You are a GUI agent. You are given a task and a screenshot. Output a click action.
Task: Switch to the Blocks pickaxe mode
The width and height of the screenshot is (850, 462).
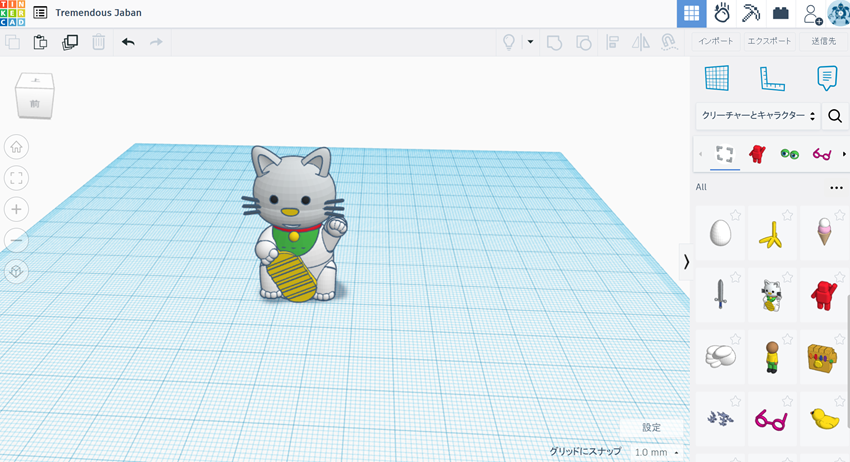[x=752, y=13]
